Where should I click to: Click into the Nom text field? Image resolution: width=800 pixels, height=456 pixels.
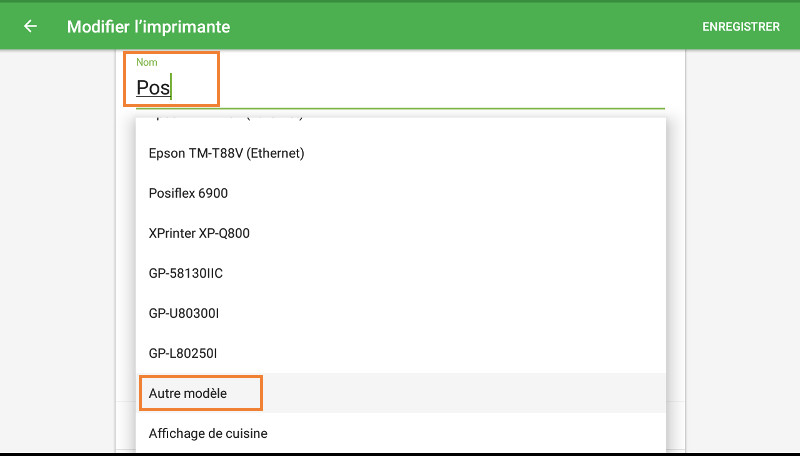point(400,88)
